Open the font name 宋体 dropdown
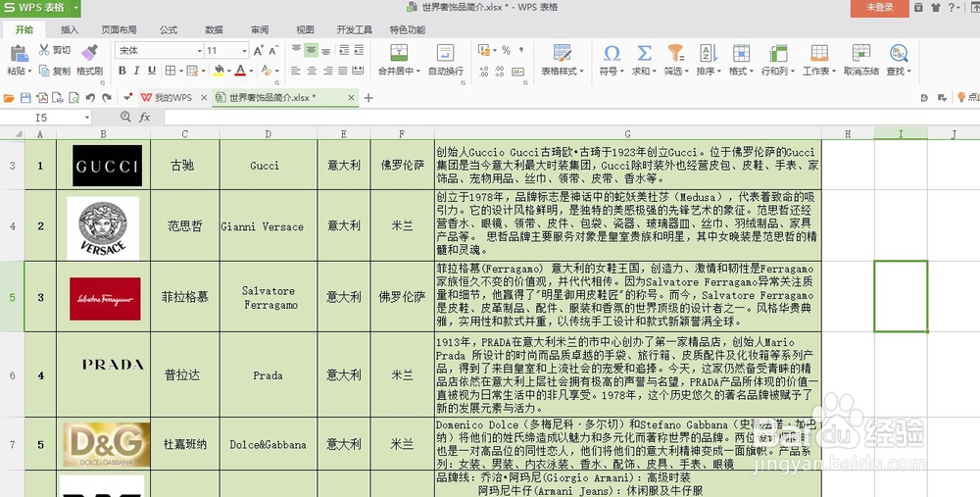The height and width of the screenshot is (497, 980). (x=199, y=51)
